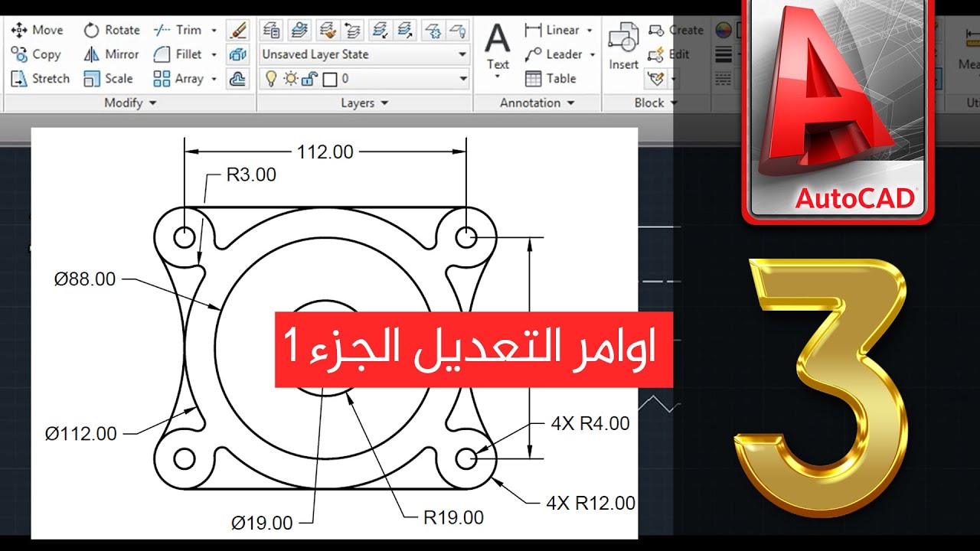Activate the Fillet tool
The height and width of the screenshot is (551, 980).
point(178,54)
